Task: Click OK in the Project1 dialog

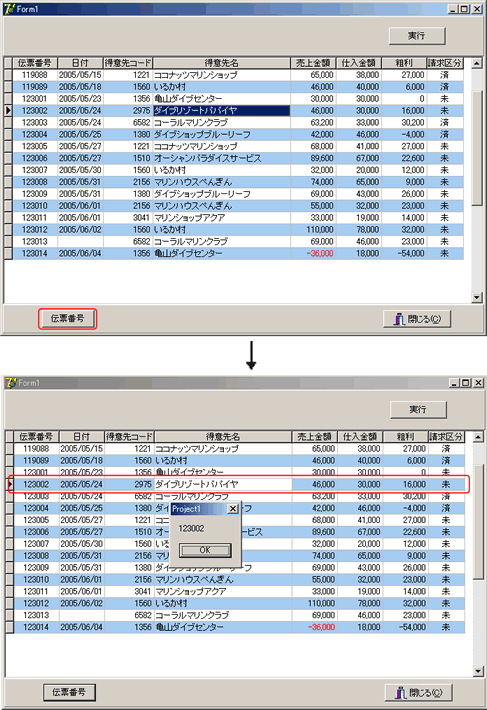Action: 205,550
